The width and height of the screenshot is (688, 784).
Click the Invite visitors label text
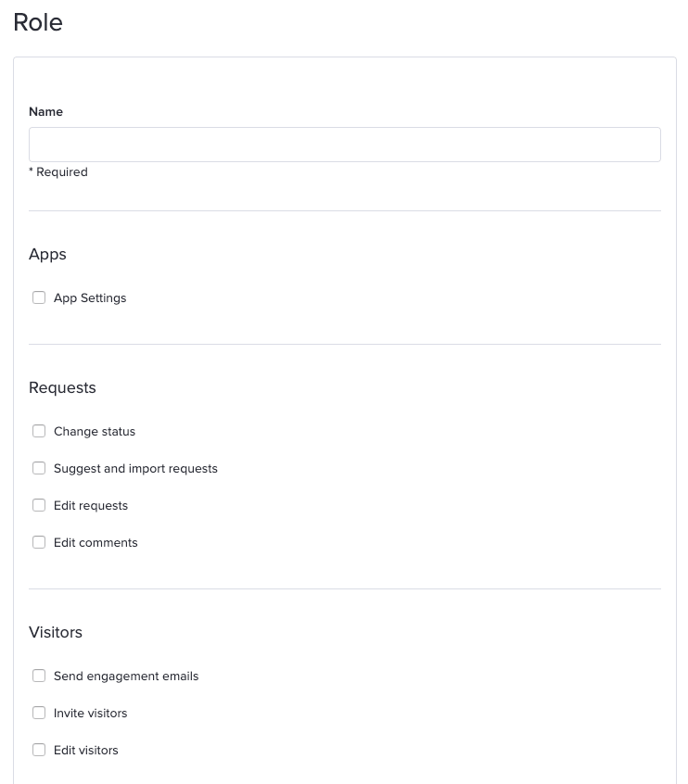[91, 713]
